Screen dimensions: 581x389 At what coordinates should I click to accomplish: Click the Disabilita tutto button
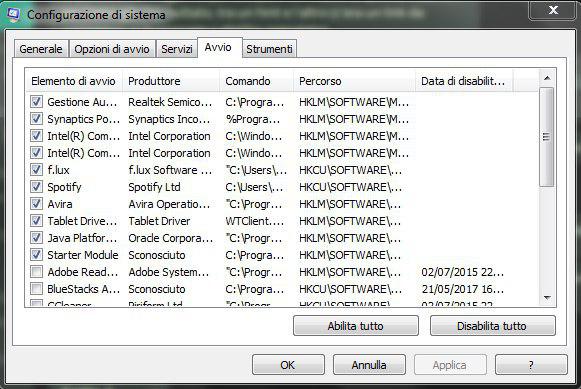[492, 326]
